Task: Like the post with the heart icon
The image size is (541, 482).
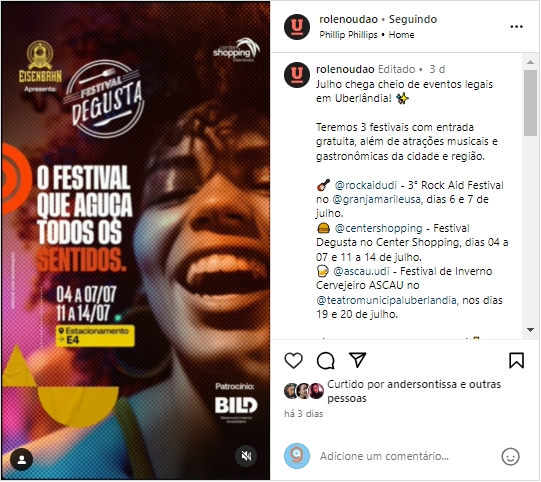Action: coord(294,361)
